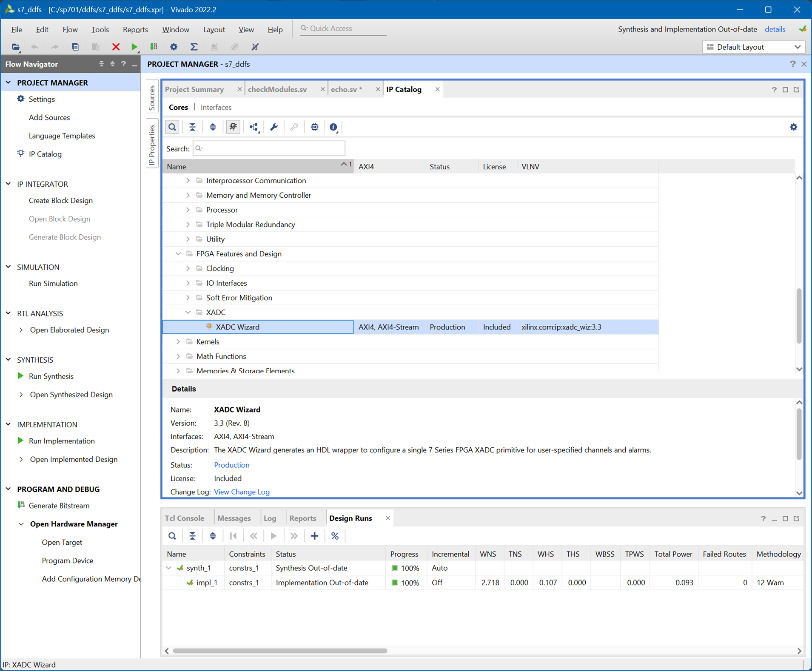The image size is (812, 671).
Task: Collapse synth_1 run row
Action: 169,568
